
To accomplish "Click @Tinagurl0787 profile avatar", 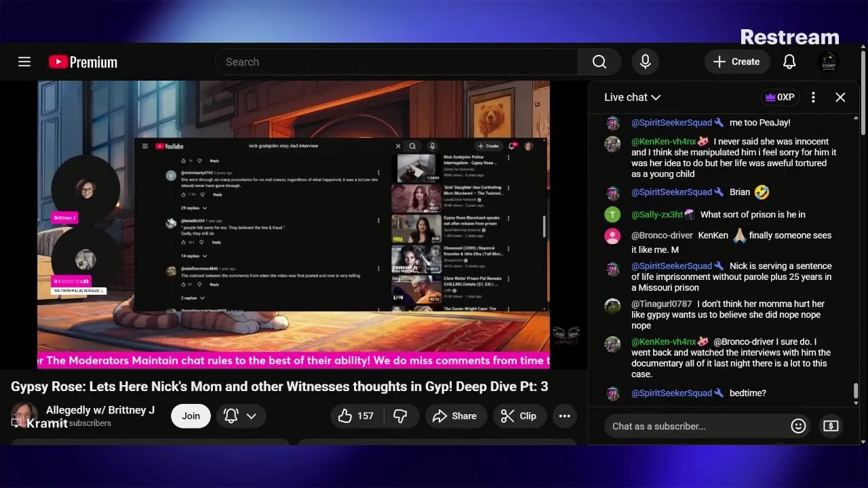I will coord(612,305).
